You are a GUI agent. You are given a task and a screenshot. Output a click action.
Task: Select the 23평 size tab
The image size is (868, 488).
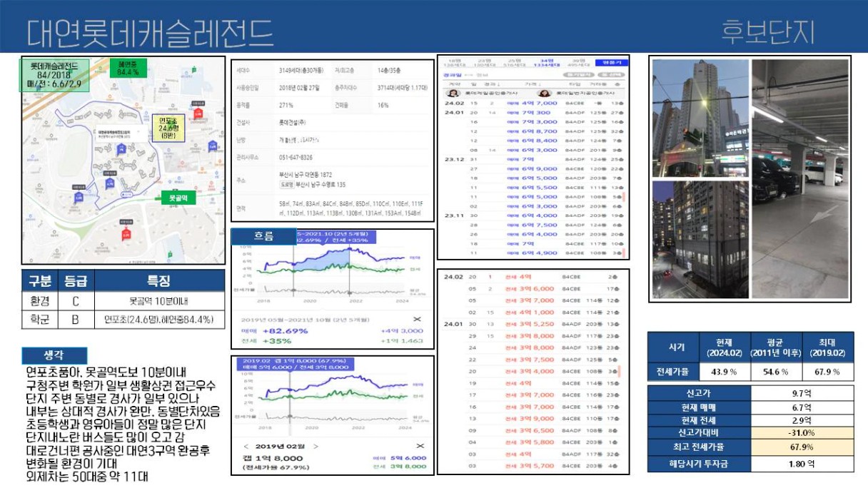(x=486, y=62)
